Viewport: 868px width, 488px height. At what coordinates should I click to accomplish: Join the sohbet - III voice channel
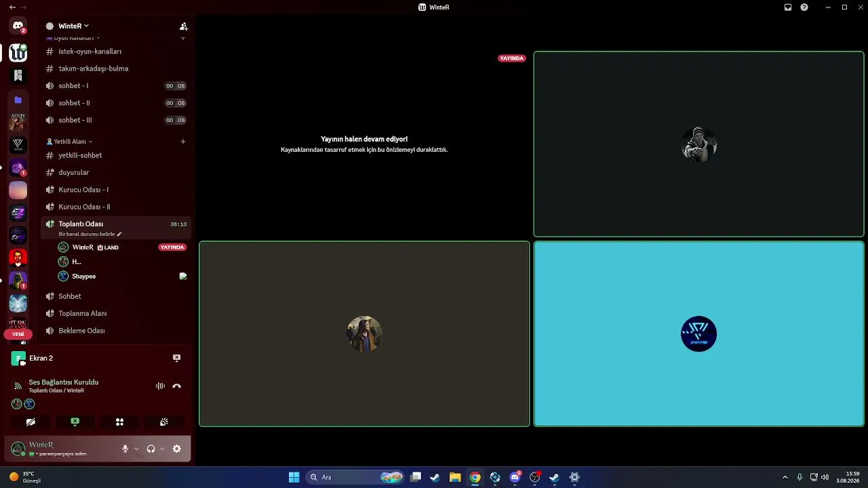click(116, 120)
